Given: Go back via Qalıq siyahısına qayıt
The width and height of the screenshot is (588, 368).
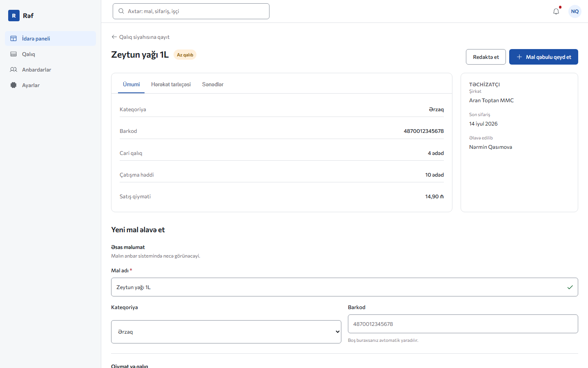Looking at the screenshot, I should coord(140,37).
